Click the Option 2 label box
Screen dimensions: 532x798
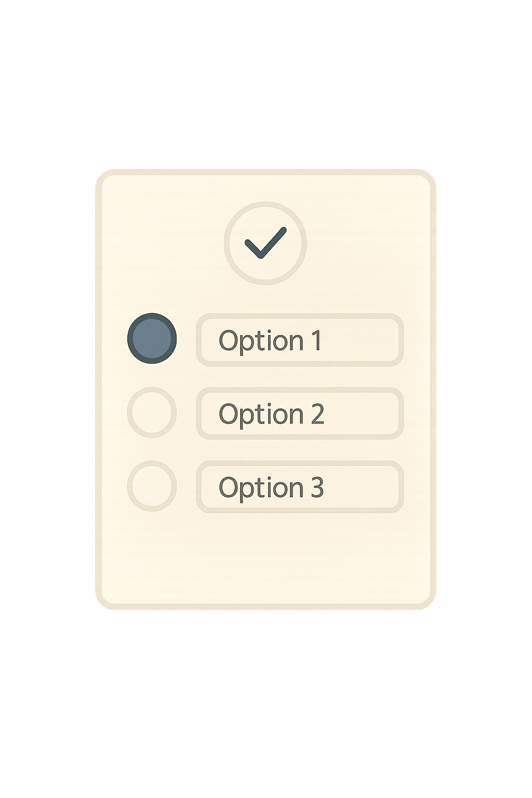(300, 414)
